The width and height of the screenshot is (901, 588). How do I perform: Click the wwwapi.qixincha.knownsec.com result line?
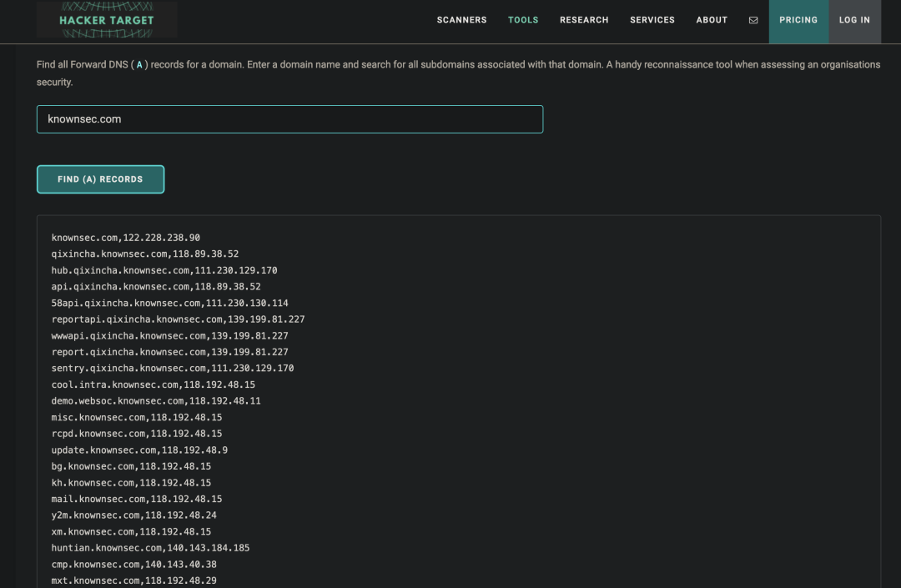169,336
